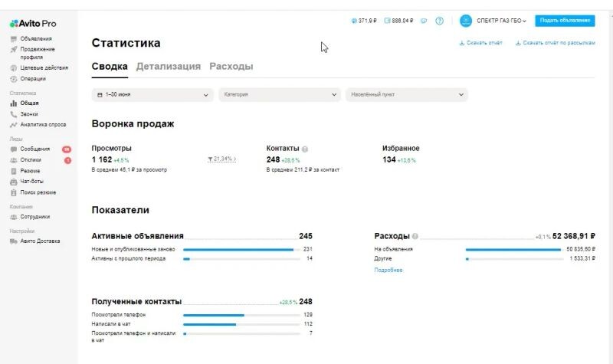Click the info icon next to Контакты

point(305,149)
